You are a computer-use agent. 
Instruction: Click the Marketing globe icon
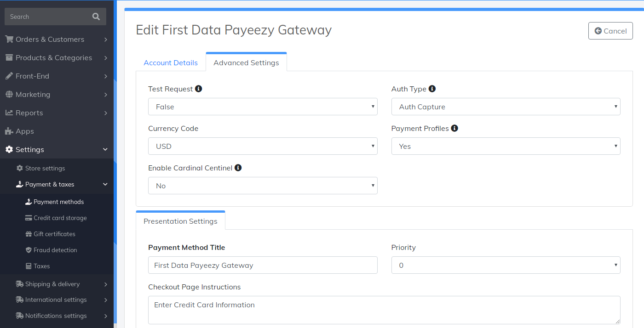[x=9, y=94]
